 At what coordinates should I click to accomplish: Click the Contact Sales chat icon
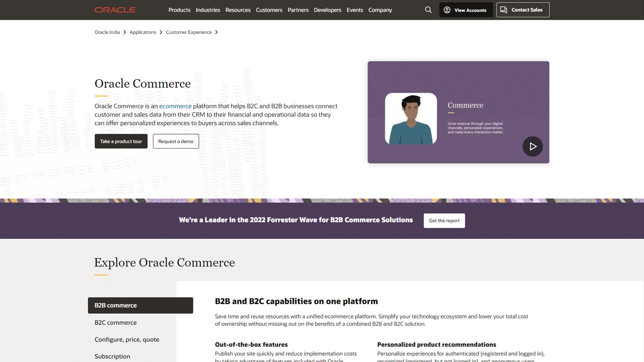click(x=503, y=10)
